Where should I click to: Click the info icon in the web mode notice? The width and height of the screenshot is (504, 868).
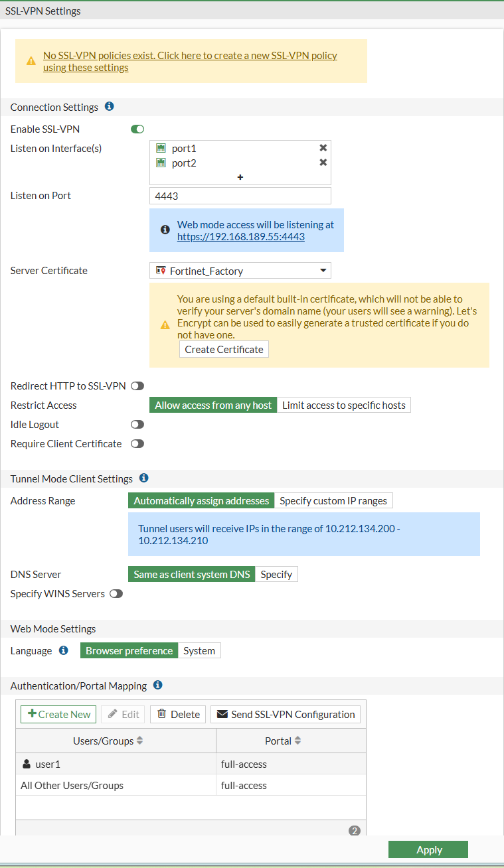pyautogui.click(x=165, y=230)
